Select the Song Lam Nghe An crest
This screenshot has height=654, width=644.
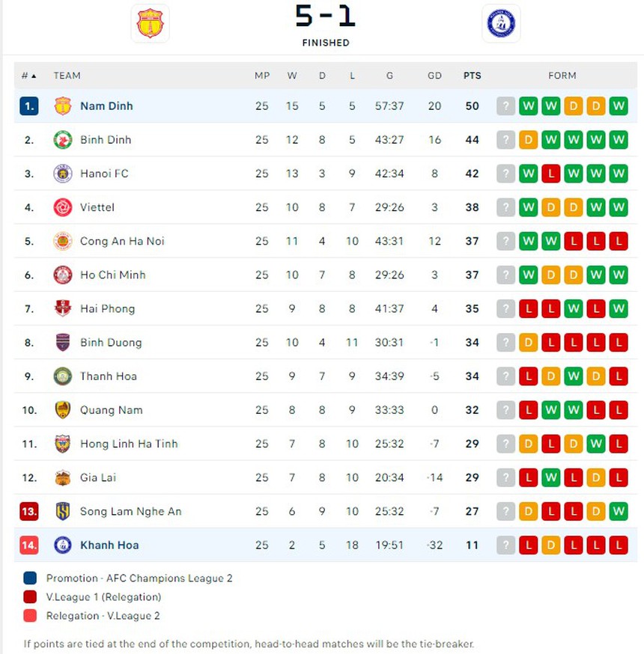click(x=63, y=511)
